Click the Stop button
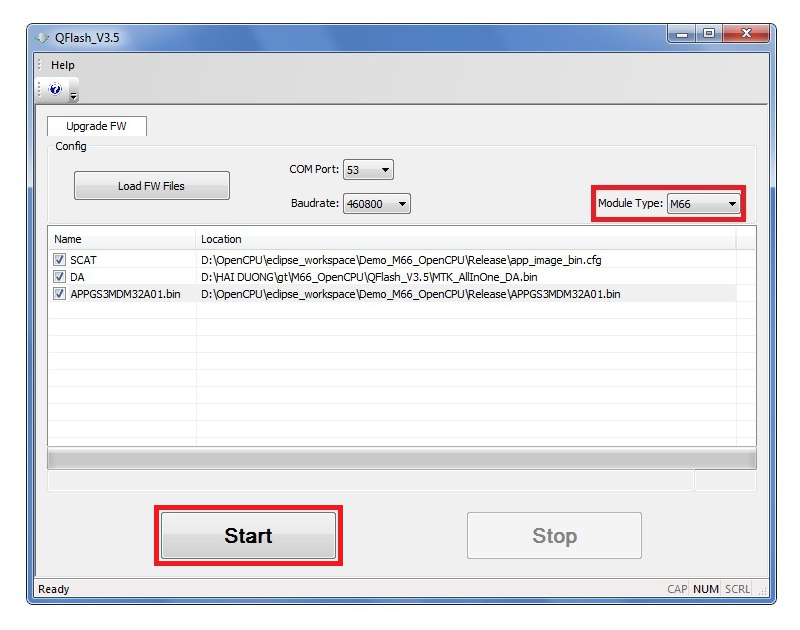The height and width of the screenshot is (630, 800). point(554,536)
